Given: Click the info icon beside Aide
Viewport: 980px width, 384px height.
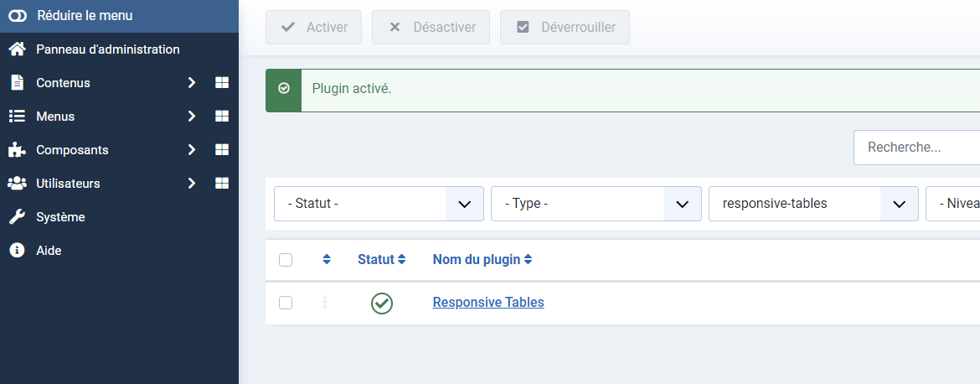Looking at the screenshot, I should [x=17, y=251].
